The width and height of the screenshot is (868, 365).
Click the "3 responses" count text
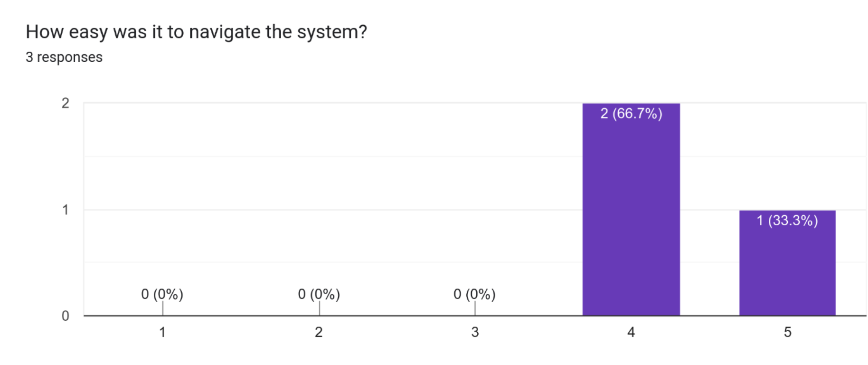64,57
